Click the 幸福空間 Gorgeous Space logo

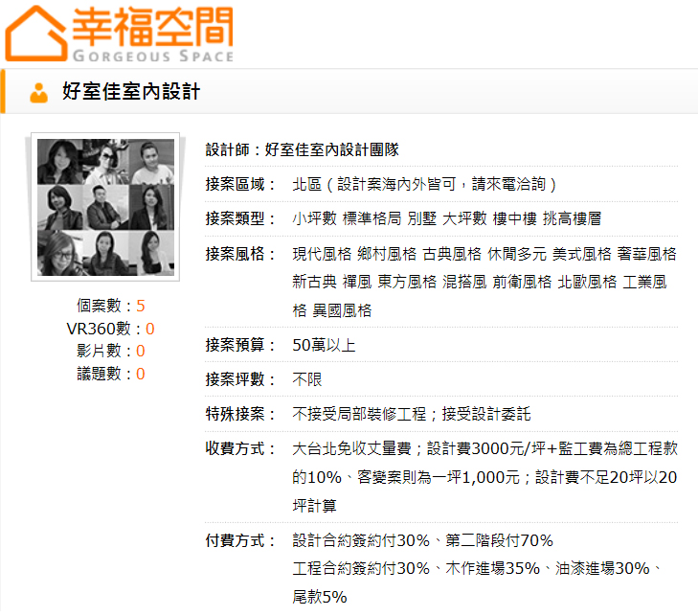pyautogui.click(x=120, y=34)
